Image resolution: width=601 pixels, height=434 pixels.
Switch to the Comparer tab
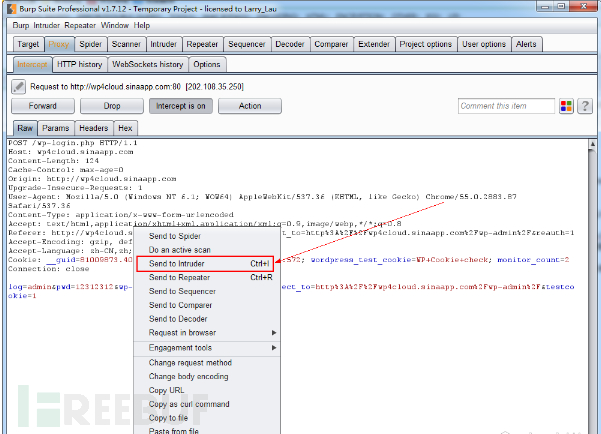[331, 44]
